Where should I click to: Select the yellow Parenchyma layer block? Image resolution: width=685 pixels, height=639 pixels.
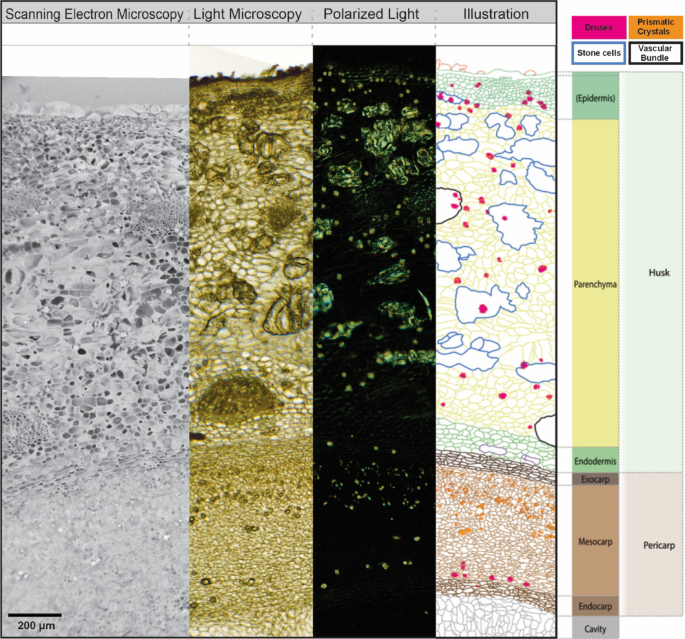point(595,283)
